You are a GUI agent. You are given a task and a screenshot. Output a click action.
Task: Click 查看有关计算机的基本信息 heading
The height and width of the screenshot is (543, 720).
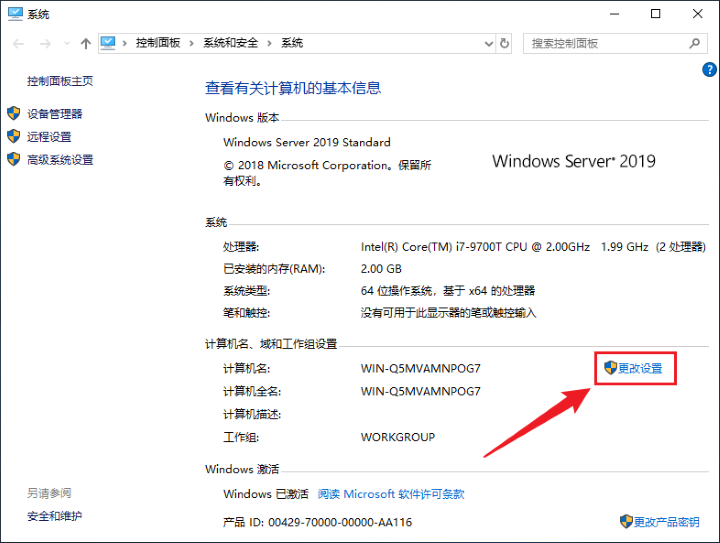(293, 88)
